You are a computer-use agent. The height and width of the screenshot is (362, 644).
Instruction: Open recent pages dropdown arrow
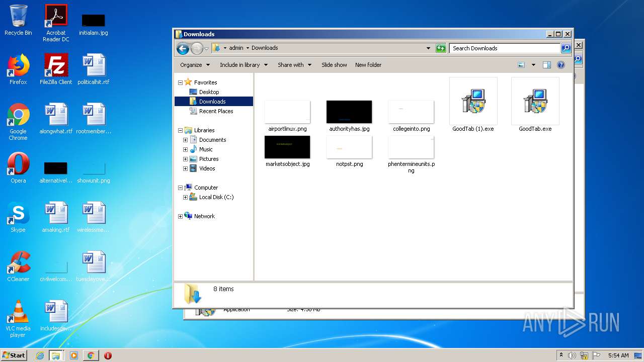[206, 48]
